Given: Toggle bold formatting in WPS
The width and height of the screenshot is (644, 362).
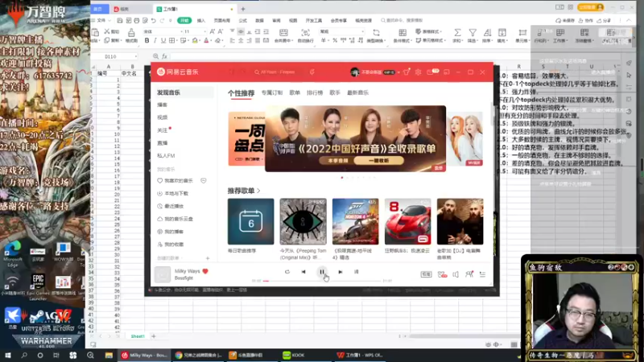Looking at the screenshot, I should click(147, 41).
